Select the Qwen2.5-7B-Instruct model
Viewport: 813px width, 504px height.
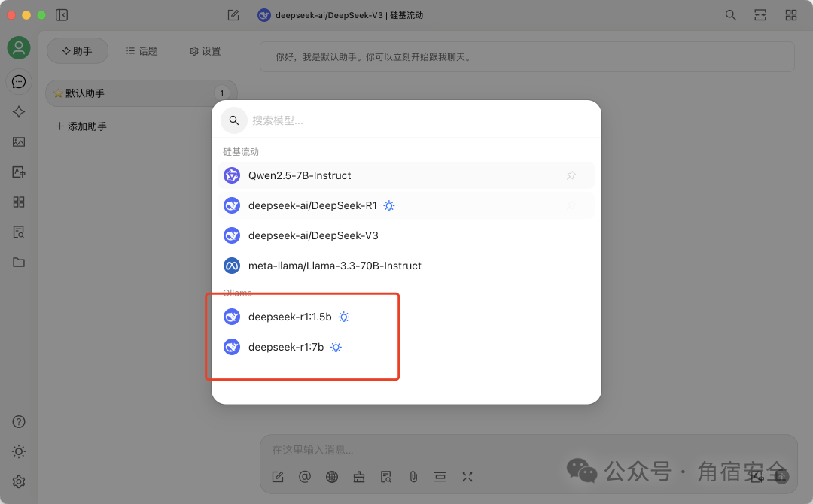pos(406,175)
